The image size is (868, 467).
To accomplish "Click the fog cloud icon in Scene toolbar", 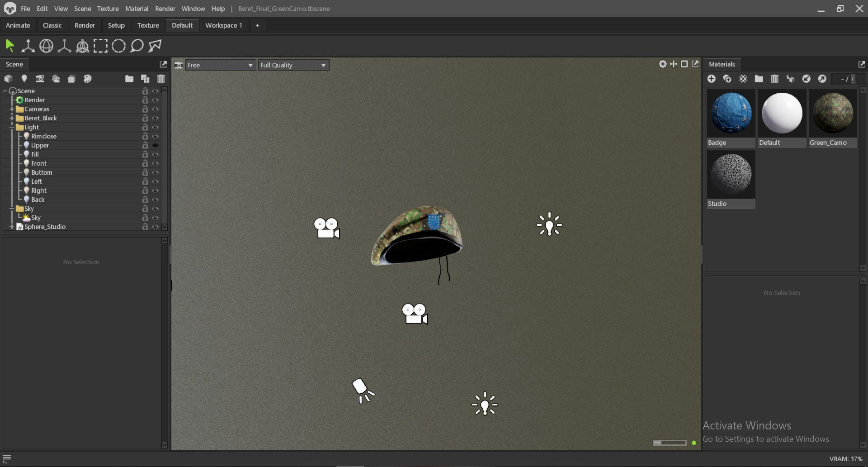I will (x=56, y=79).
